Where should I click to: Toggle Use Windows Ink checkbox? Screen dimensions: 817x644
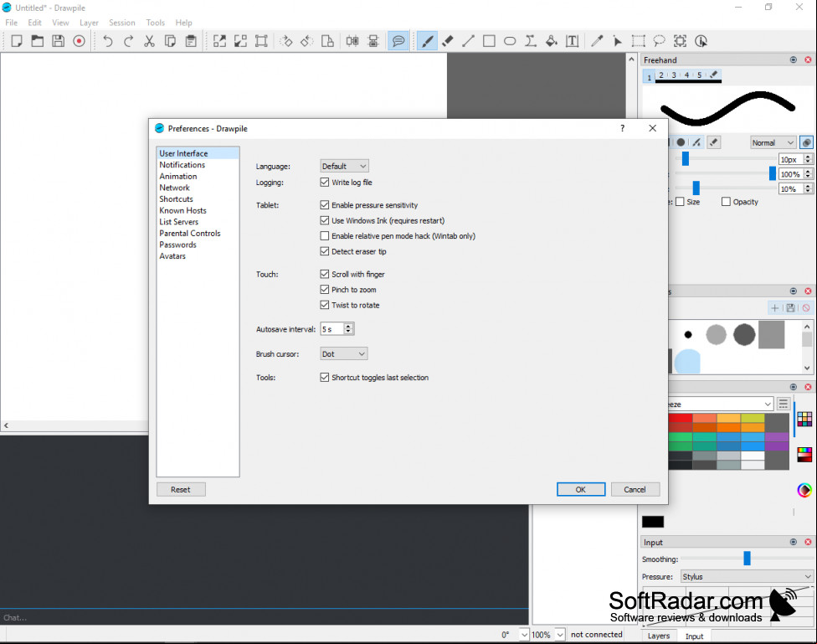pyautogui.click(x=325, y=220)
